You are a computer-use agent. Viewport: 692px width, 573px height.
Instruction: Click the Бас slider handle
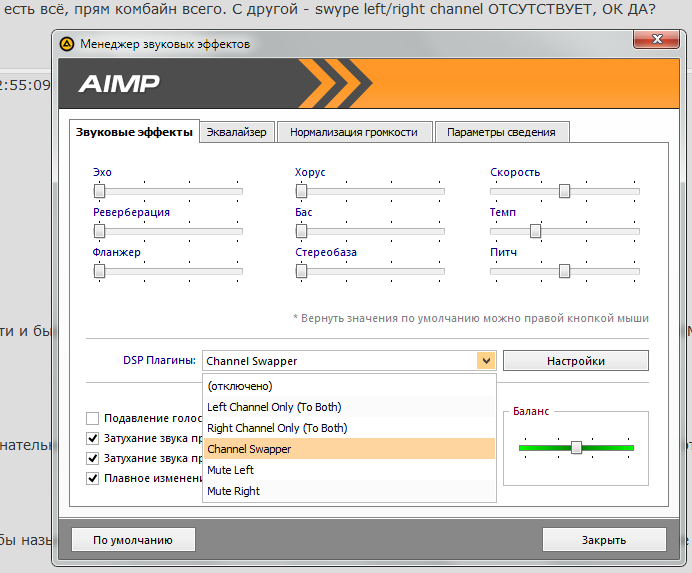[x=301, y=231]
